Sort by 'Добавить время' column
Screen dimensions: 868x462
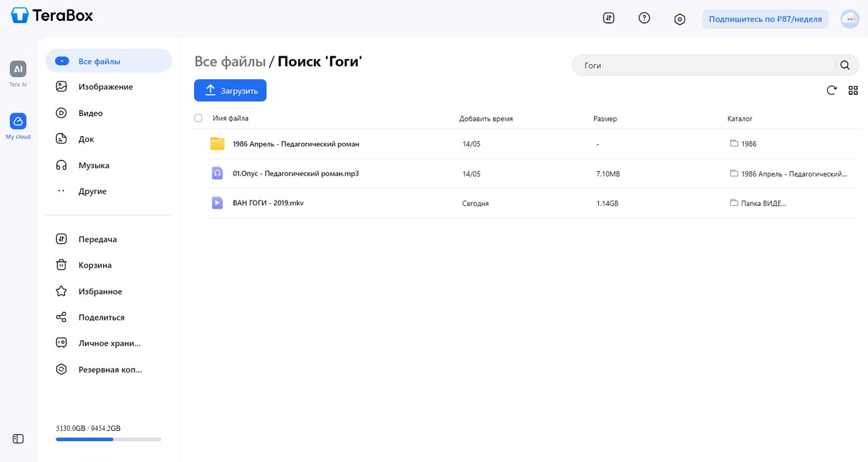(486, 119)
